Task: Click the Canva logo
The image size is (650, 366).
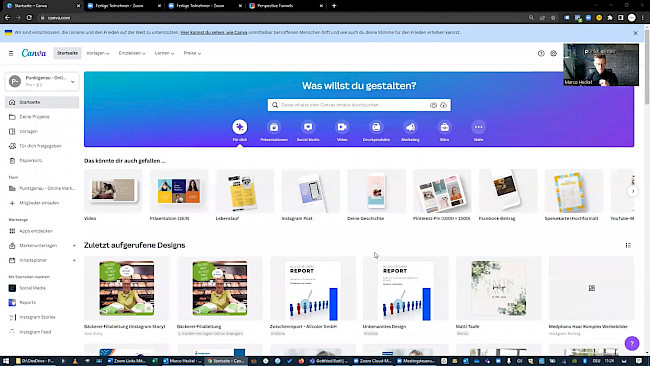Action: 34,53
